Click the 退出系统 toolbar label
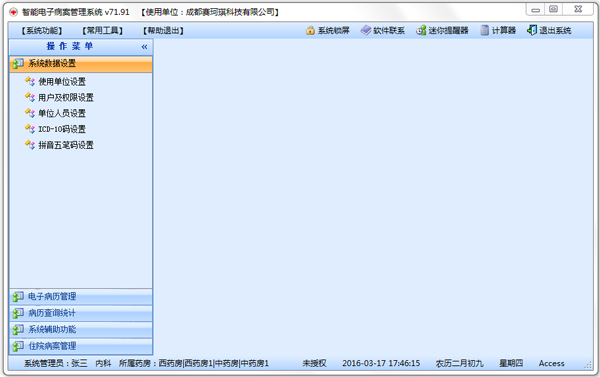Image resolution: width=600 pixels, height=377 pixels. coord(555,31)
